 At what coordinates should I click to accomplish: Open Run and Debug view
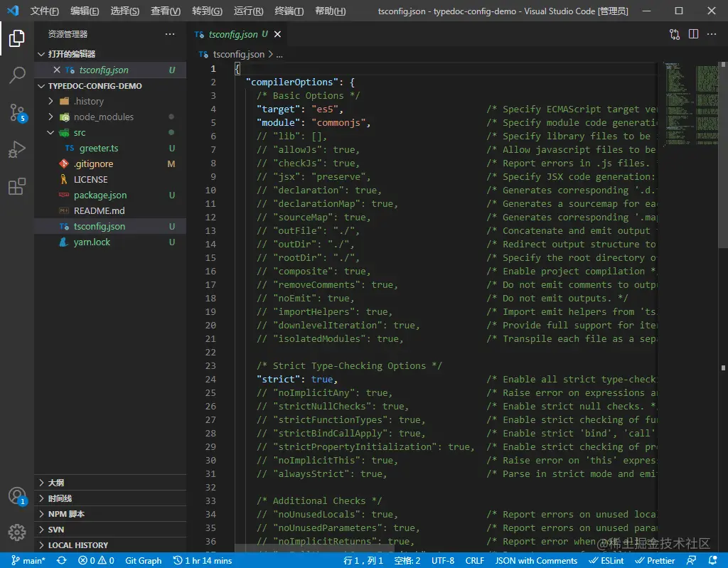click(x=17, y=149)
